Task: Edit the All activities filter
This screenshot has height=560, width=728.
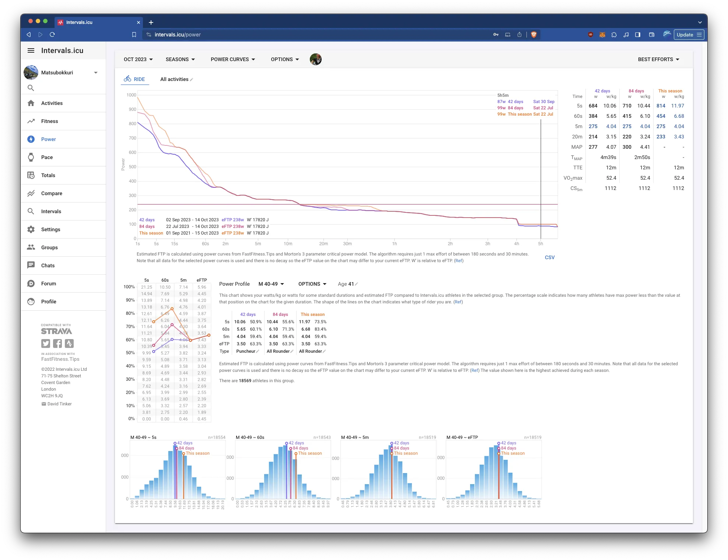Action: (x=191, y=80)
